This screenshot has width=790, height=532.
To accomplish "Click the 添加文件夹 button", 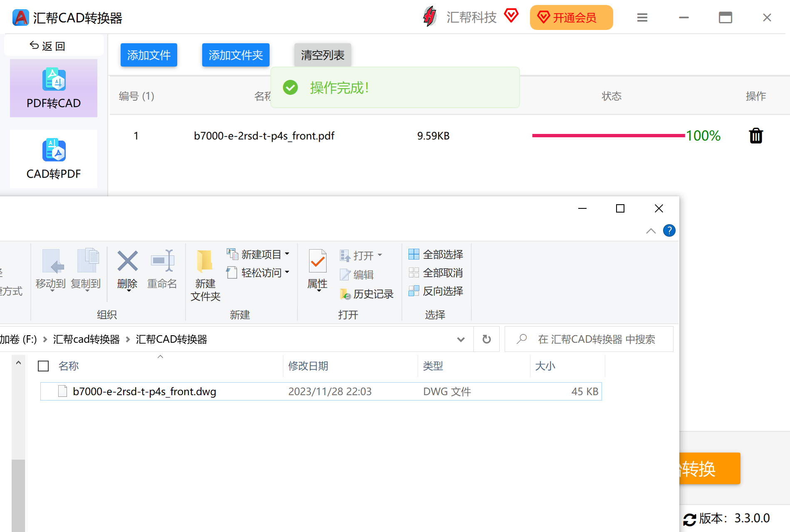I will tap(236, 55).
